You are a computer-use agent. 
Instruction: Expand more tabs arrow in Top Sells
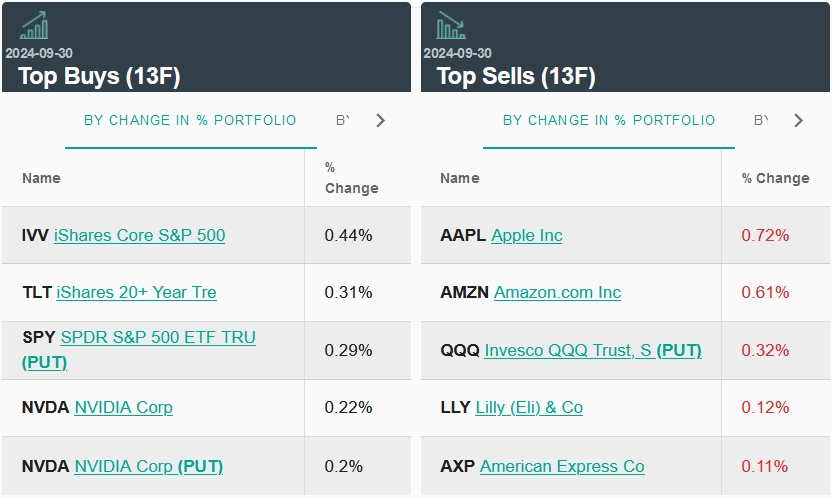[x=798, y=121]
